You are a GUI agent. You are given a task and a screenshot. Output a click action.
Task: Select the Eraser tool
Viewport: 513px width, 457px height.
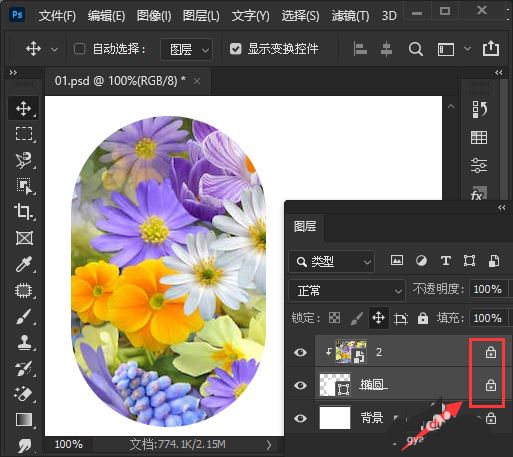click(24, 394)
